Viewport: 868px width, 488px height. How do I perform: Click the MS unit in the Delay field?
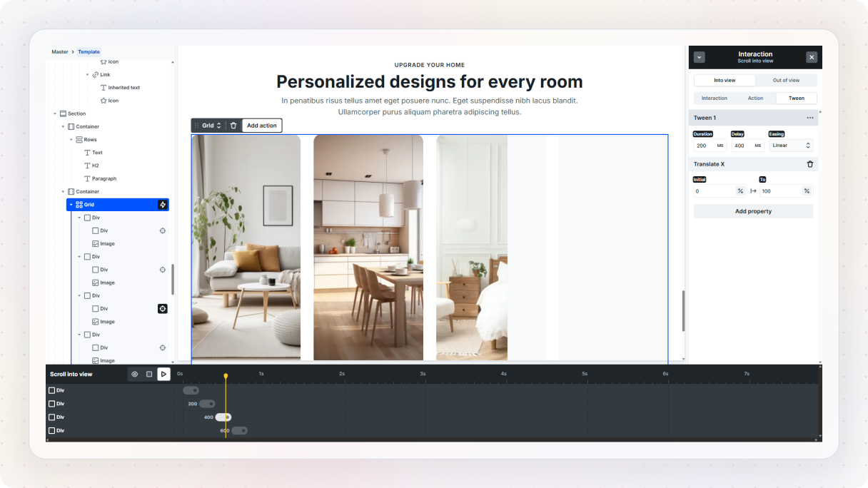(758, 146)
